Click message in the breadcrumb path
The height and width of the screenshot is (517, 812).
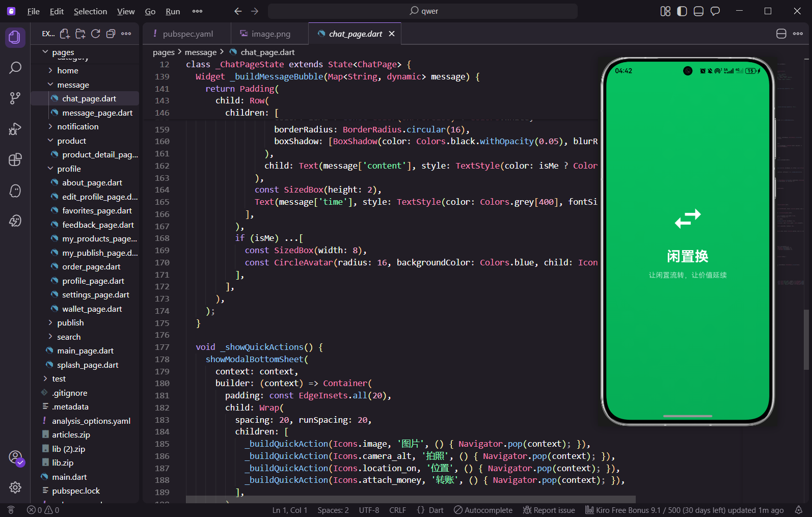tap(200, 52)
